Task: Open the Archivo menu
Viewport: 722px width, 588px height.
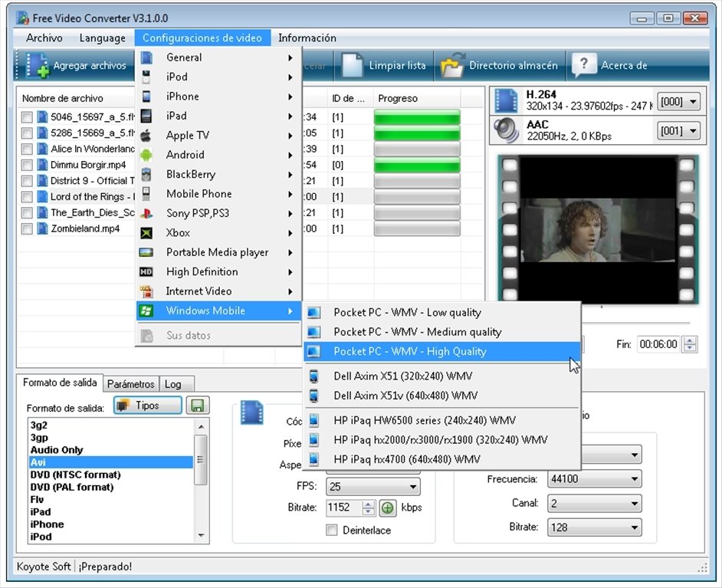Action: (44, 38)
